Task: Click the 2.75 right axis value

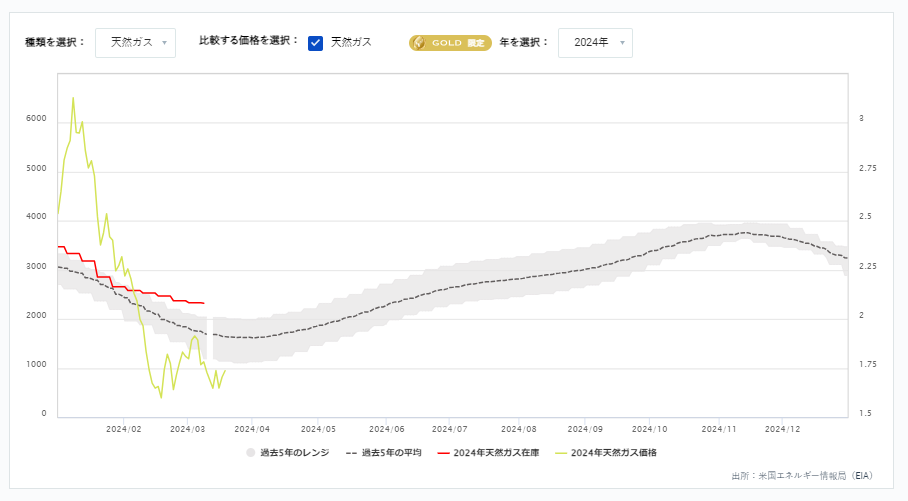Action: (867, 169)
